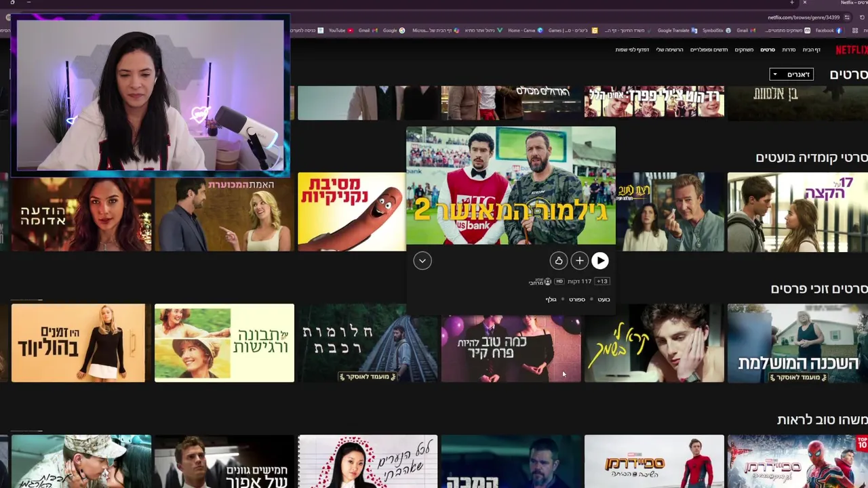The image size is (868, 488).
Task: Open the SymbolStix bookmark
Action: 717,30
